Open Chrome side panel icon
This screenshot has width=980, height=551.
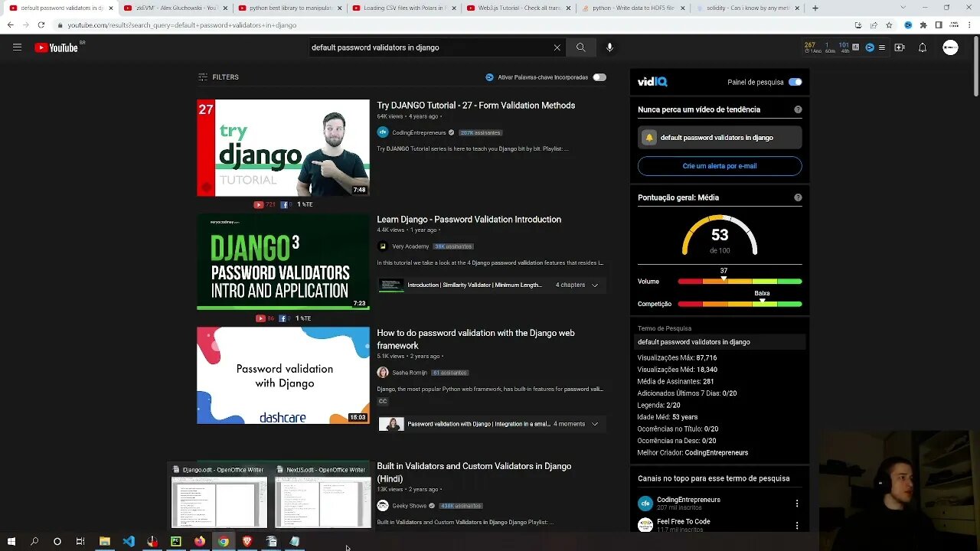click(939, 25)
